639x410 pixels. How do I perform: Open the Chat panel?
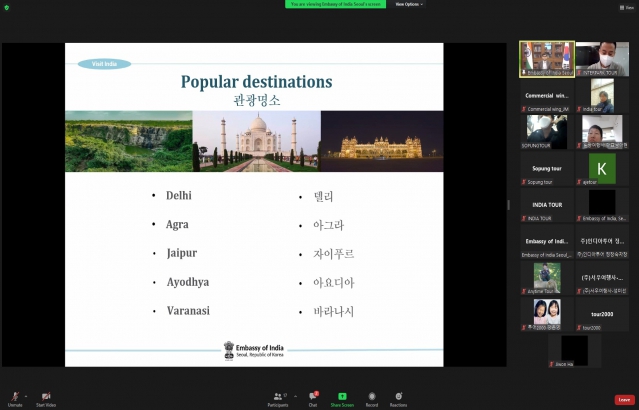click(313, 397)
